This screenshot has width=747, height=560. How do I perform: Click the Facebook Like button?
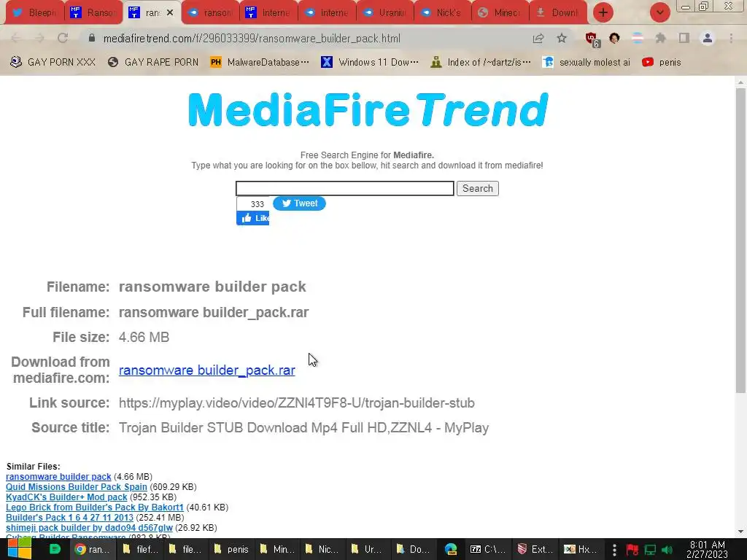pos(253,218)
